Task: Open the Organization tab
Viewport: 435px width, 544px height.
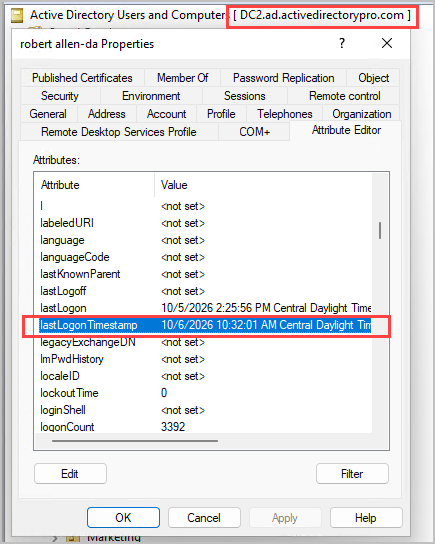Action: 361,114
